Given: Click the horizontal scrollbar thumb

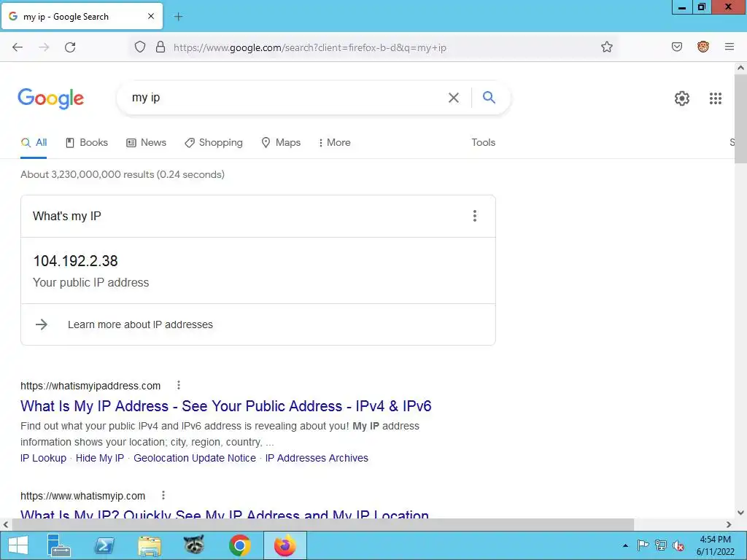Looking at the screenshot, I should click(322, 524).
